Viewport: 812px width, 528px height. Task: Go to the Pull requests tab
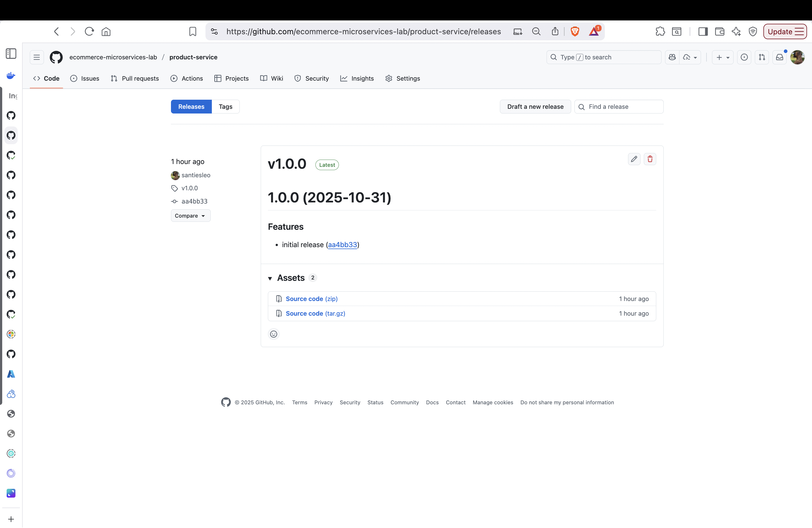135,78
